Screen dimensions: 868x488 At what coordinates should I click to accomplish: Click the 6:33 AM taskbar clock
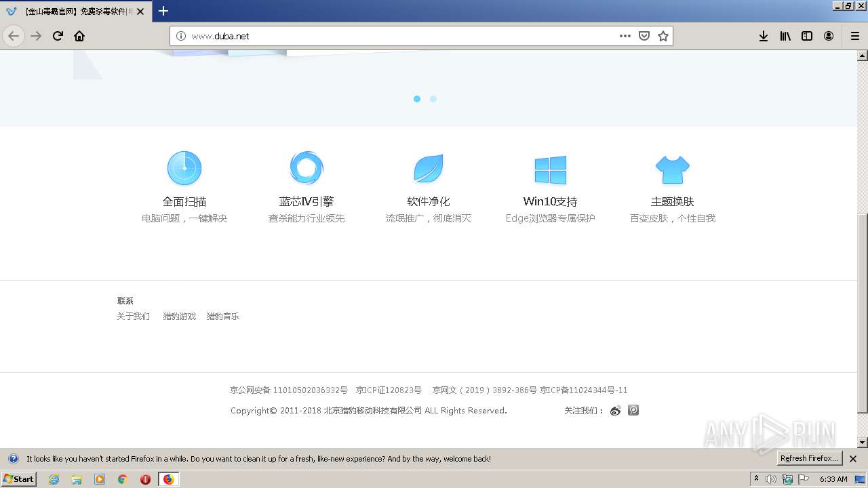point(833,479)
